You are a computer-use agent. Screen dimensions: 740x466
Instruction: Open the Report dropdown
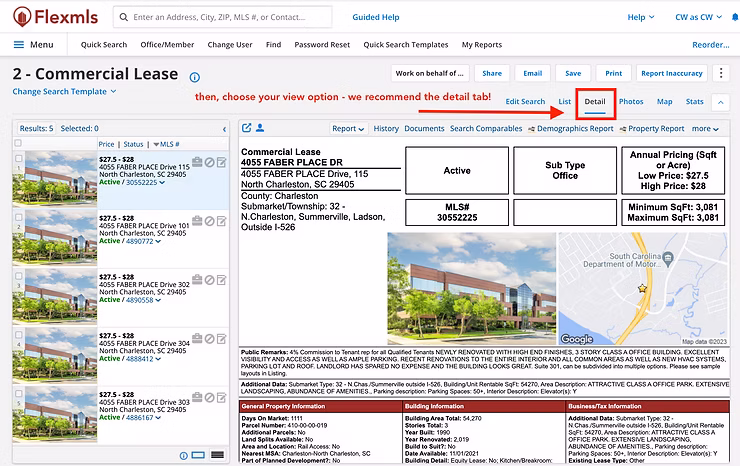tap(348, 128)
